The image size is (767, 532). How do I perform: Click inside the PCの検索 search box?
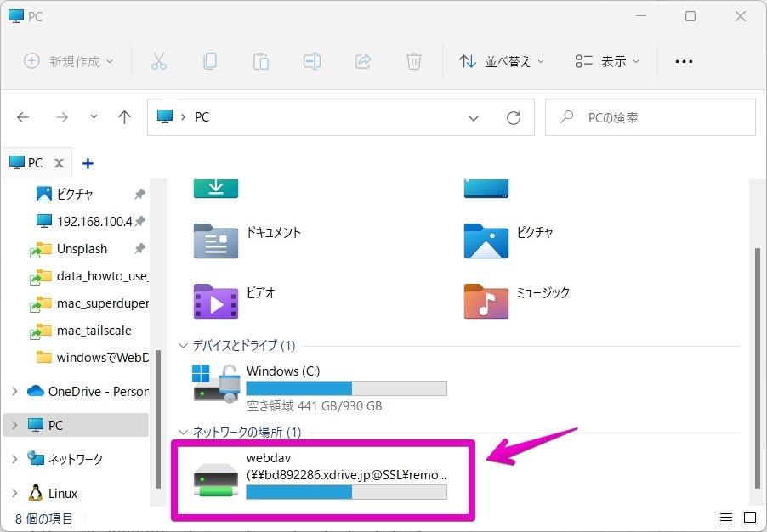[x=651, y=116]
